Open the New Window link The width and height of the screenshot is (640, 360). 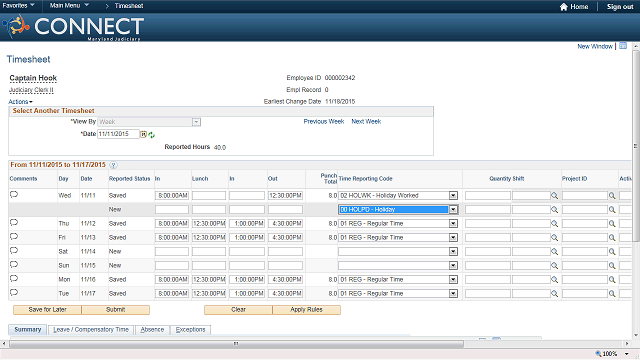595,46
